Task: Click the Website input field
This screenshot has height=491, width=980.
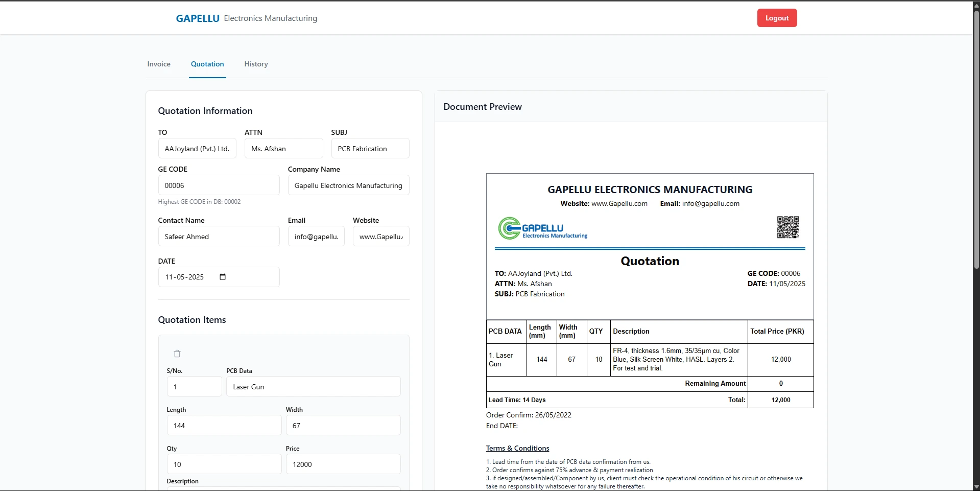Action: coord(381,237)
